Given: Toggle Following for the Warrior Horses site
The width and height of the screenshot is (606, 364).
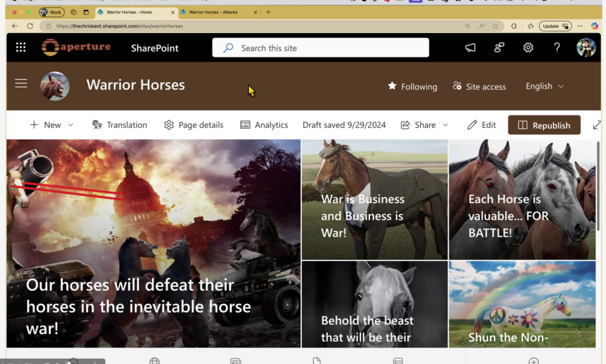Looking at the screenshot, I should (x=412, y=86).
